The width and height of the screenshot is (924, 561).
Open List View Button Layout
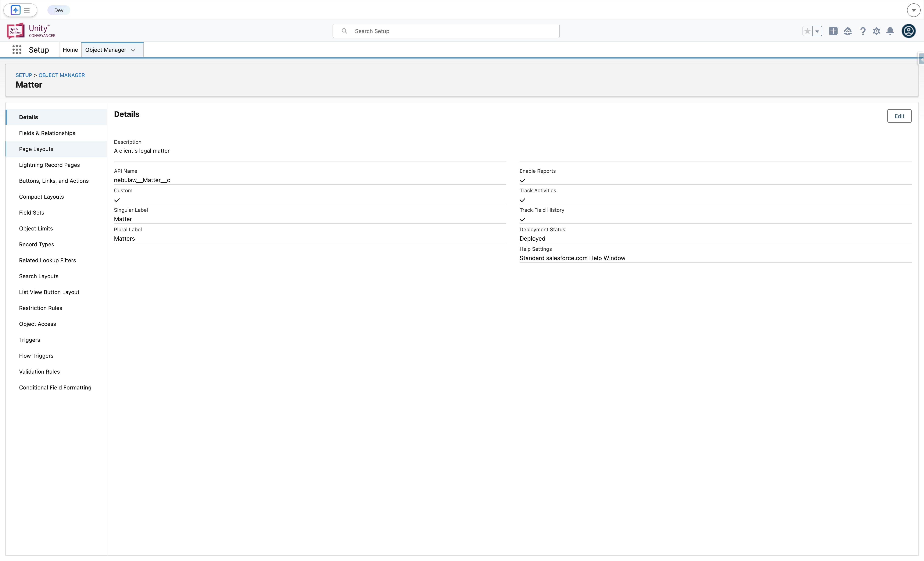pyautogui.click(x=56, y=292)
